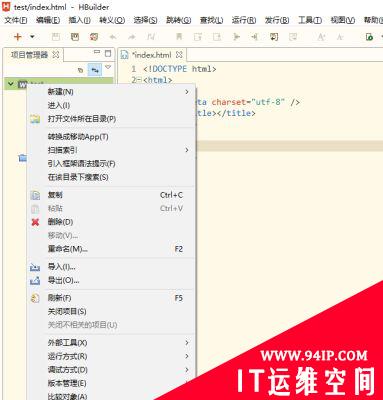This screenshot has height=400, width=383.
Task: Click the redo arrow toolbar icon
Action: click(132, 37)
